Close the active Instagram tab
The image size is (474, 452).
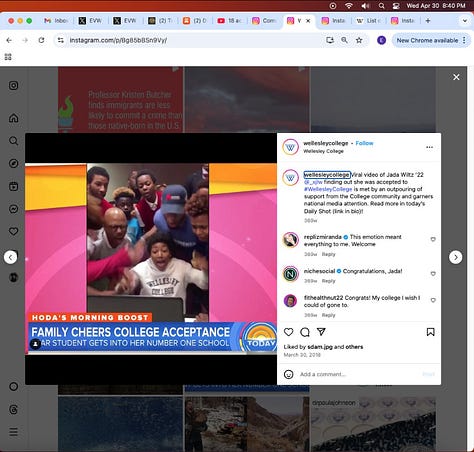(308, 21)
